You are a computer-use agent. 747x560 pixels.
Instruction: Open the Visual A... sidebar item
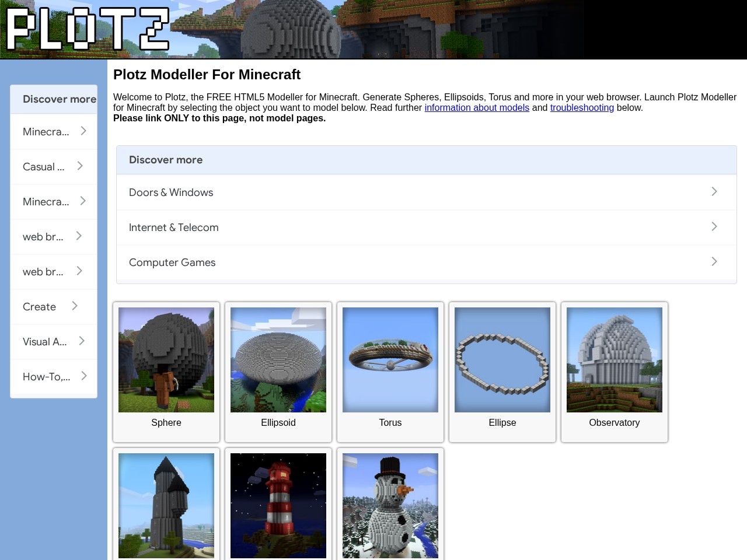[54, 342]
